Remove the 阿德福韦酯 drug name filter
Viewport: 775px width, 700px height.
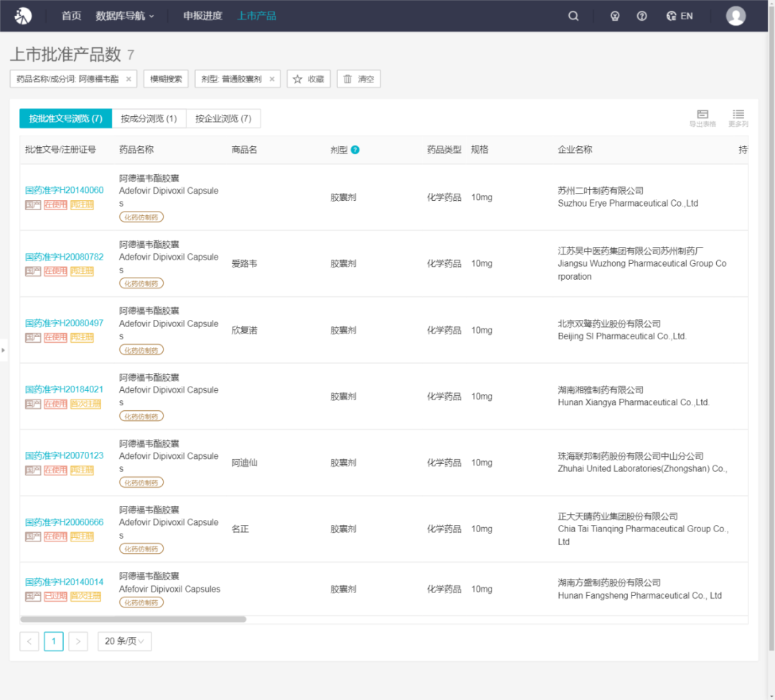(128, 79)
